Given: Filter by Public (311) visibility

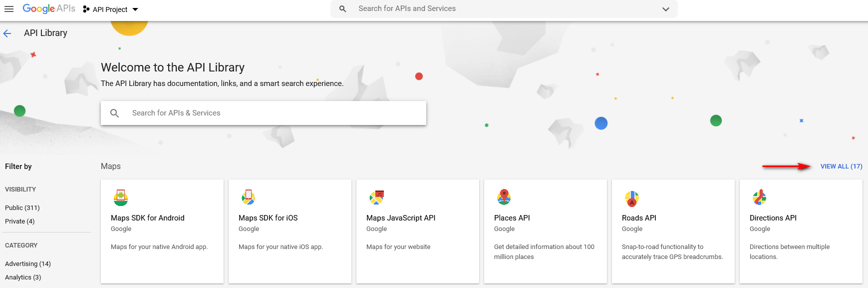Looking at the screenshot, I should pyautogui.click(x=22, y=207).
